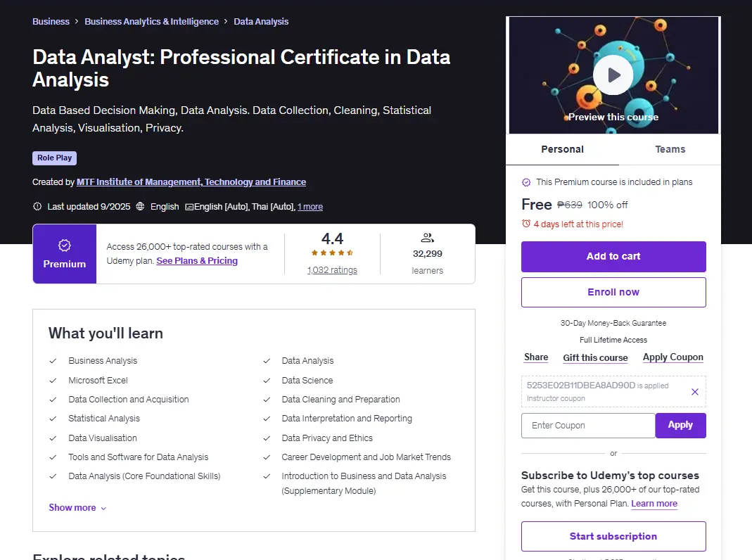Click the last updated clock icon
Viewport: 752px width, 560px height.
[x=37, y=207]
